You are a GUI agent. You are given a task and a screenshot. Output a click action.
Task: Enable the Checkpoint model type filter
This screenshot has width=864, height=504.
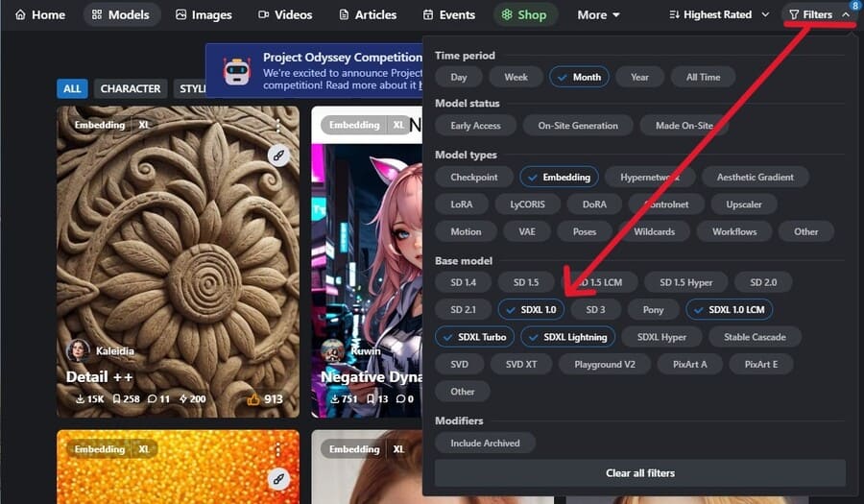pyautogui.click(x=473, y=177)
